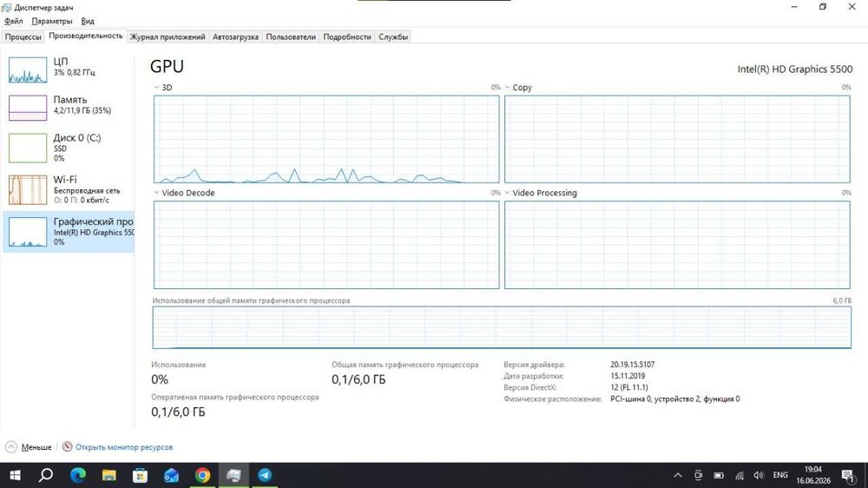Screen dimensions: 868x488
Task: Open the Вид menu
Action: 88,21
